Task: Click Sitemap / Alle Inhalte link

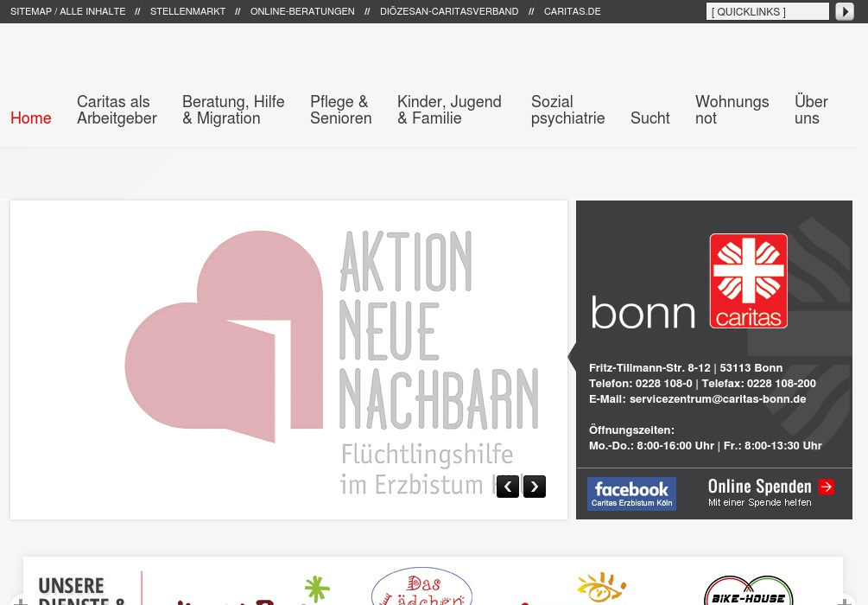Action: point(68,11)
